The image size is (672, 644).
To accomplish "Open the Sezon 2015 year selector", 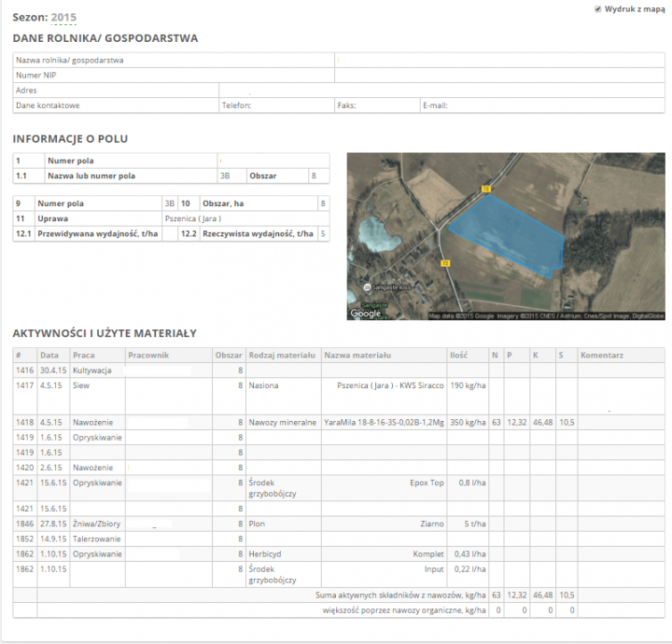I will [x=63, y=18].
